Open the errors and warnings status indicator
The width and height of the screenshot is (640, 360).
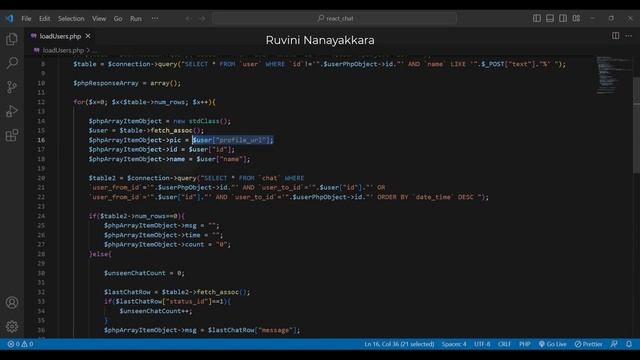tap(20, 344)
